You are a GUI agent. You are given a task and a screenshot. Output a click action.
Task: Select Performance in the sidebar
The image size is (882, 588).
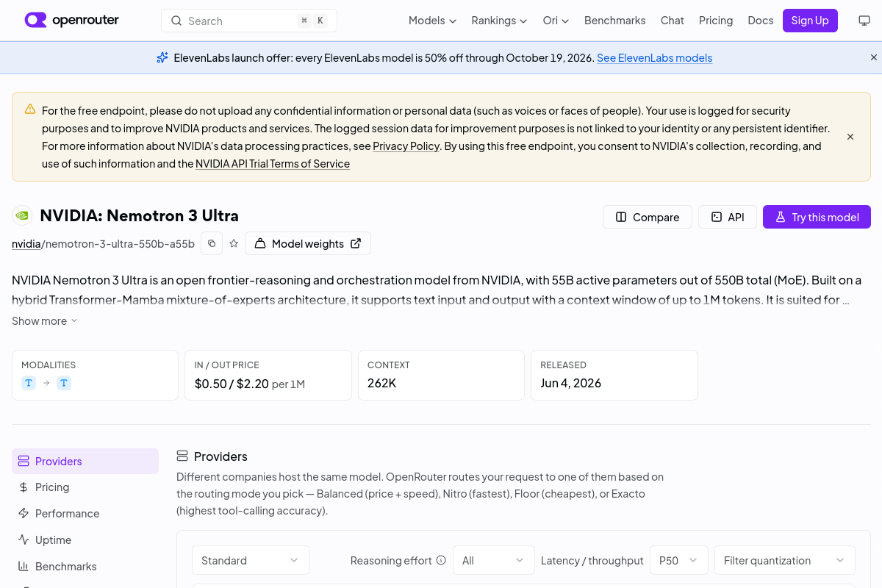coord(85,514)
